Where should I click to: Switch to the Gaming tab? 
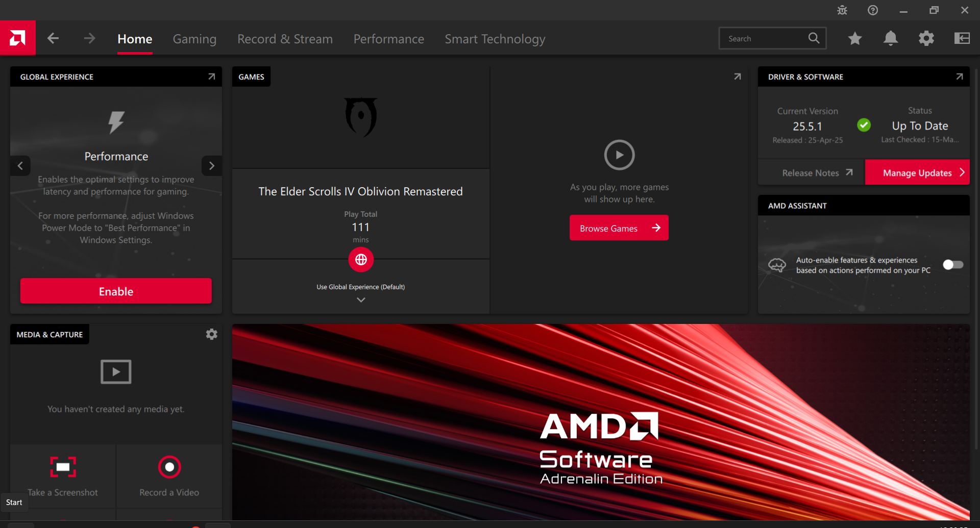click(x=194, y=39)
